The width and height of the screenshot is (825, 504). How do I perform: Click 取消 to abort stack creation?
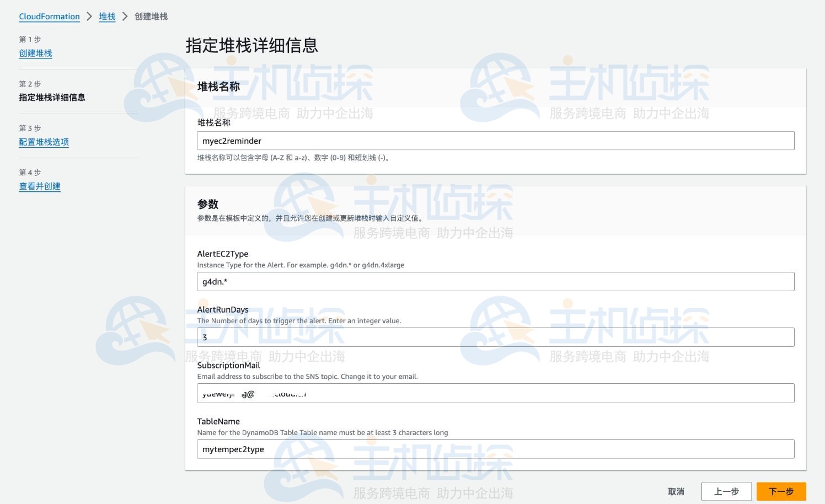pyautogui.click(x=676, y=491)
